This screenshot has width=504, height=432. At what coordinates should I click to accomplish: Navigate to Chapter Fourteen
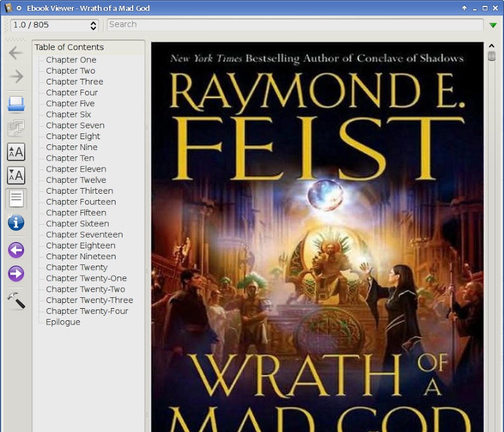(x=81, y=202)
